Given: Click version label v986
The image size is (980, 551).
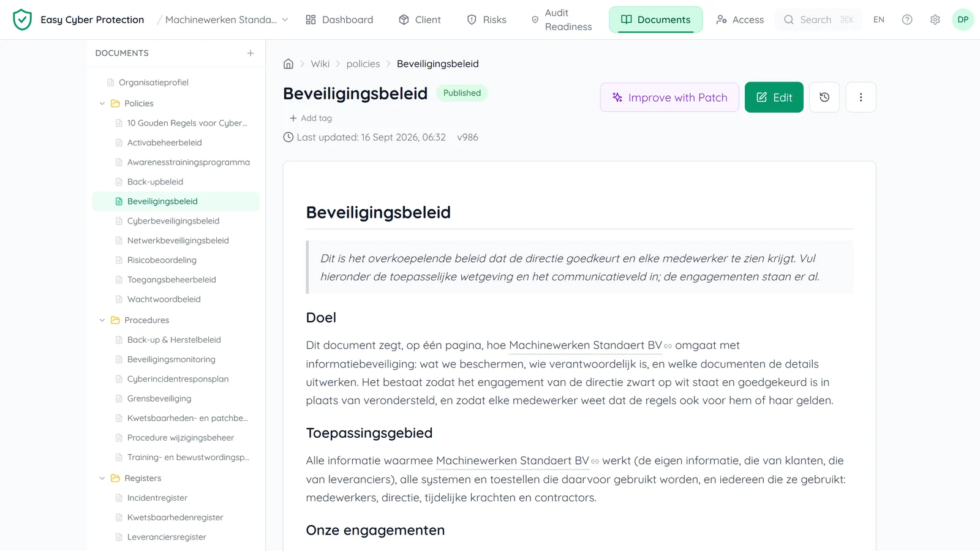Looking at the screenshot, I should (467, 137).
